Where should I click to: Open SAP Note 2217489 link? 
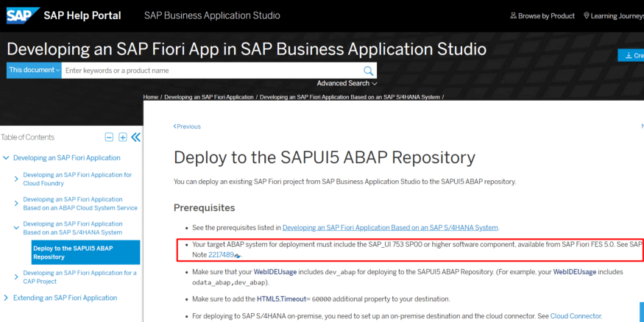tap(221, 254)
